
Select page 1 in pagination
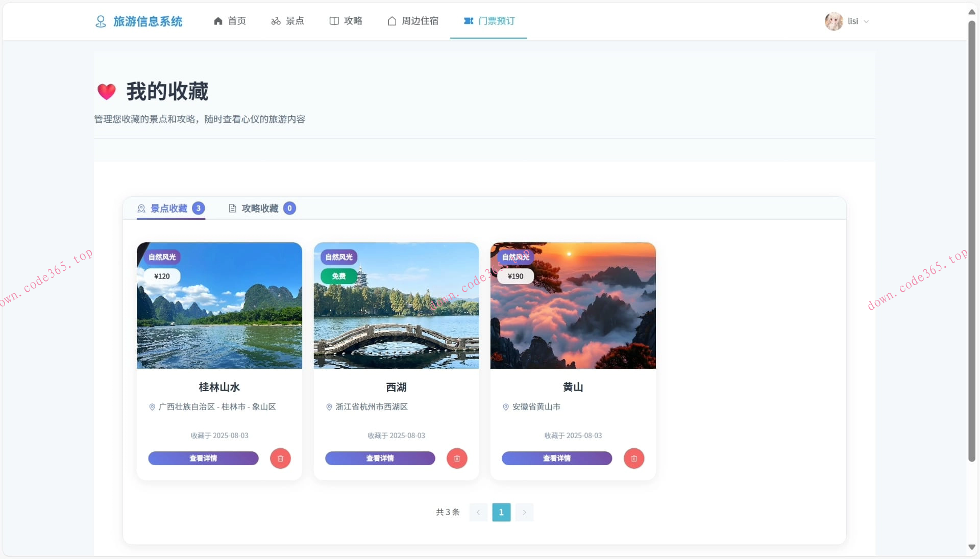click(x=501, y=513)
